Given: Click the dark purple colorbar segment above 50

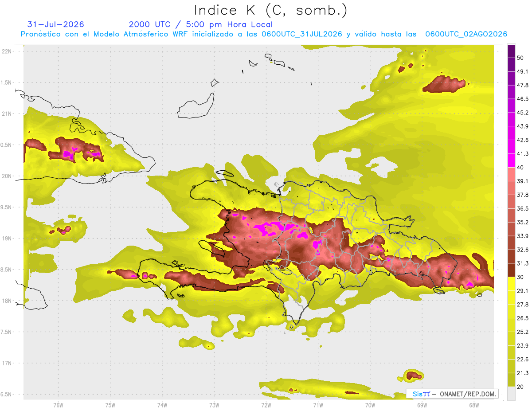Looking at the screenshot, I should click(x=512, y=51).
